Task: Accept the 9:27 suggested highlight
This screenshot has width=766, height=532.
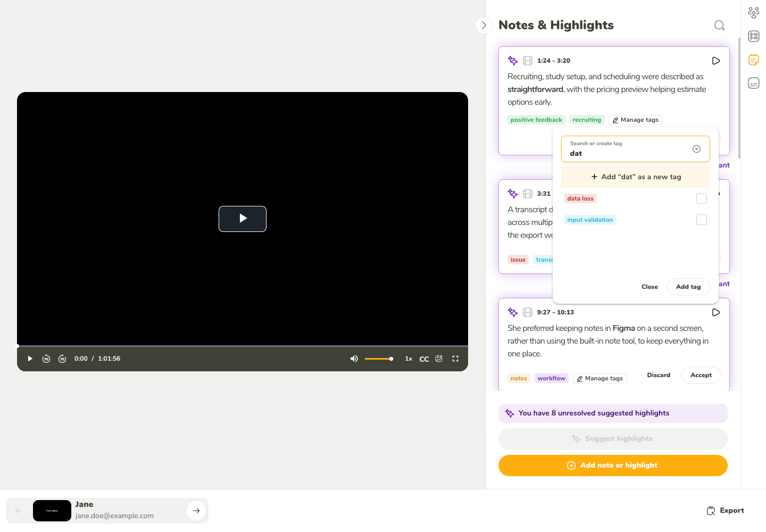Action: pyautogui.click(x=701, y=375)
